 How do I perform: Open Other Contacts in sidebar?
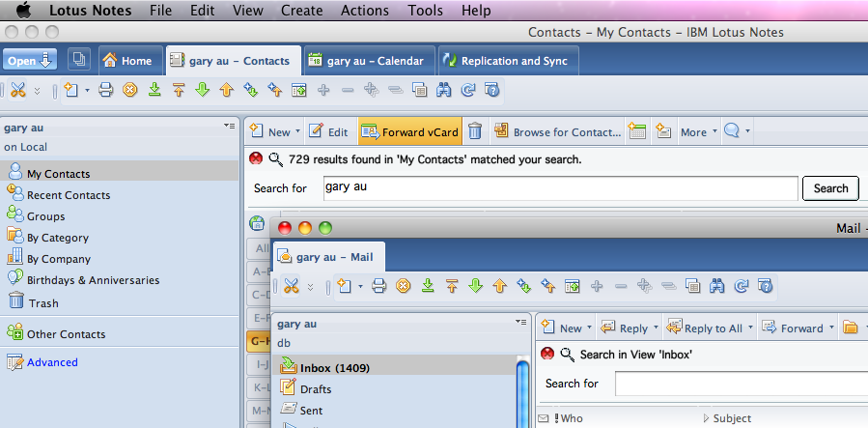click(66, 334)
